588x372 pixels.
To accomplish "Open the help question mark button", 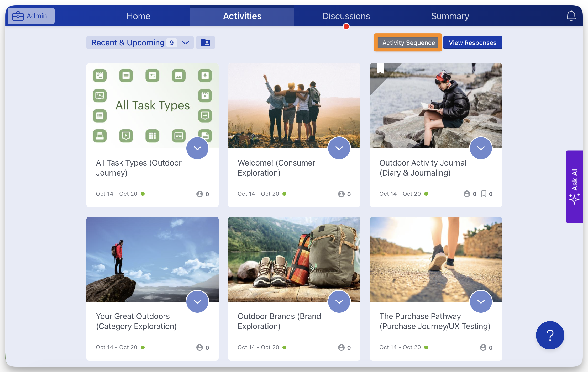I will pyautogui.click(x=550, y=335).
